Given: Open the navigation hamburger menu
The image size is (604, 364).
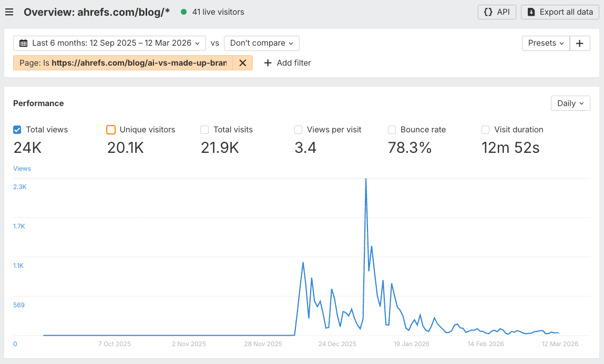Looking at the screenshot, I should (9, 12).
